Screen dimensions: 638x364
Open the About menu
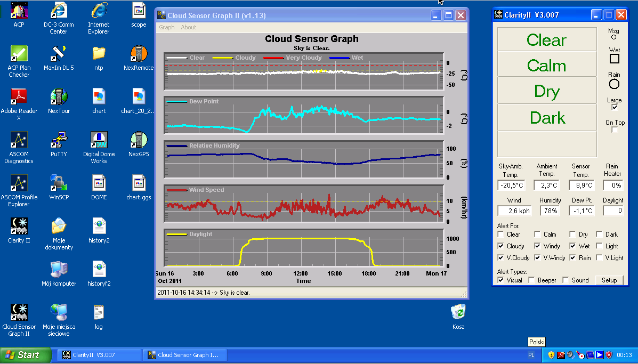(188, 27)
